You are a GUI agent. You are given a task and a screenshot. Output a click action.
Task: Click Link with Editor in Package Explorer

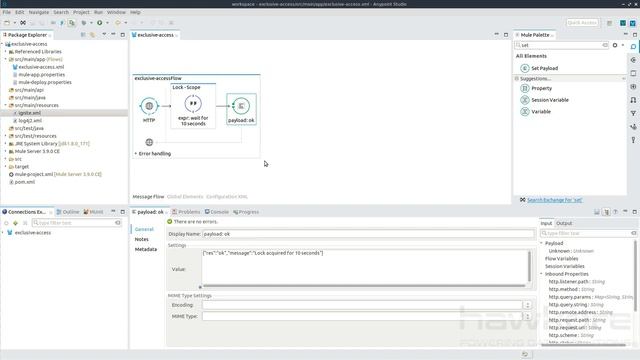point(93,35)
